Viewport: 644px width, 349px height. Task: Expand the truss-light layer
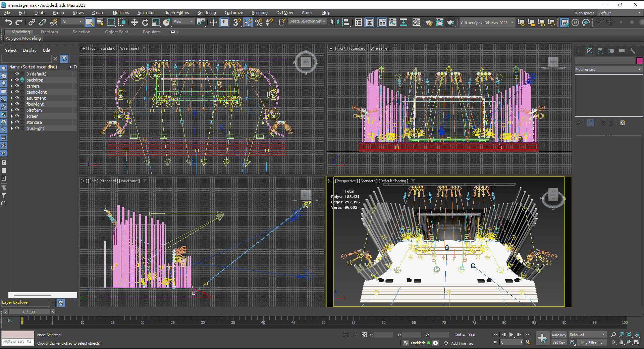(x=12, y=129)
